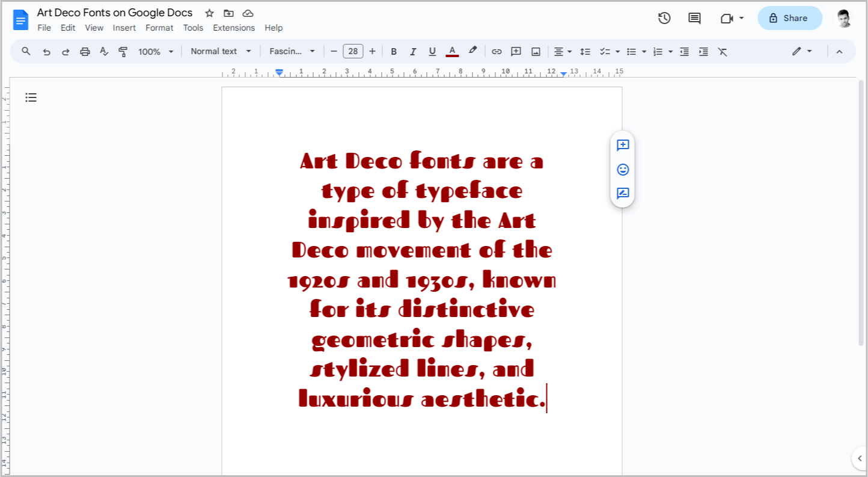868x477 pixels.
Task: Open version history via the clock icon
Action: coord(664,18)
